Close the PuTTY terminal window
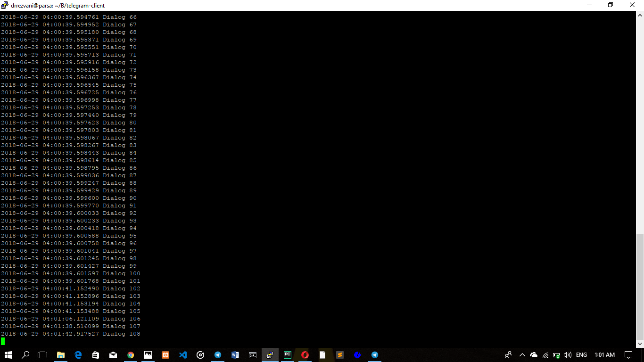The height and width of the screenshot is (362, 644). click(x=632, y=5)
